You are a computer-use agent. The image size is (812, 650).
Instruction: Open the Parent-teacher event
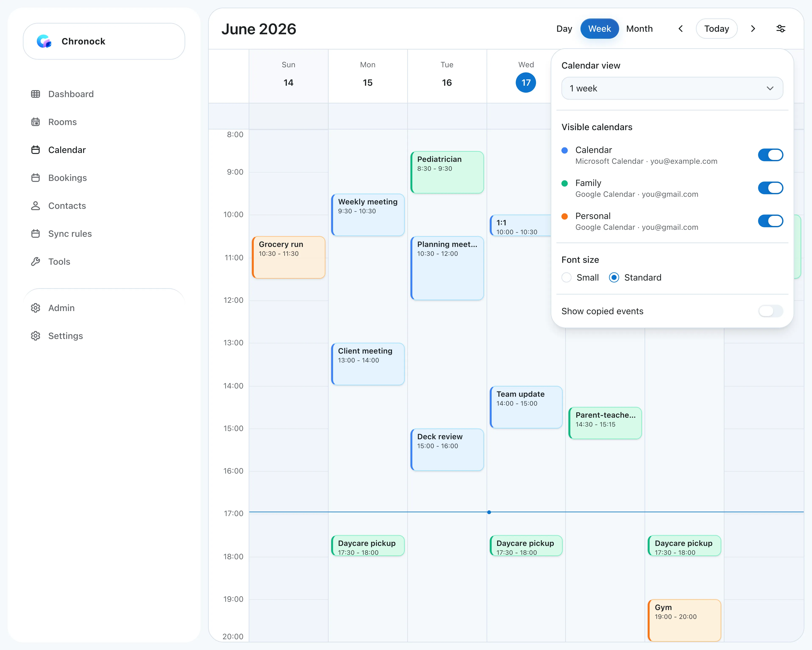pyautogui.click(x=605, y=423)
